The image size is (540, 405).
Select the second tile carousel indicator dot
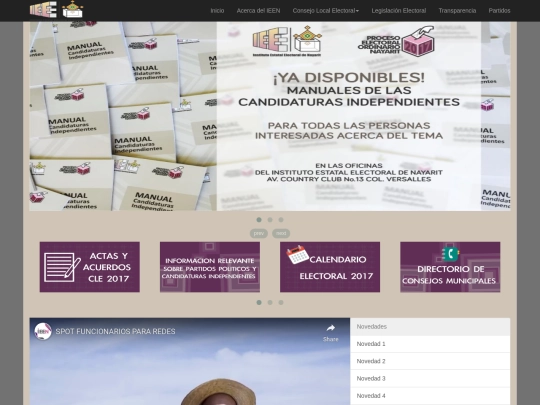pos(270,302)
